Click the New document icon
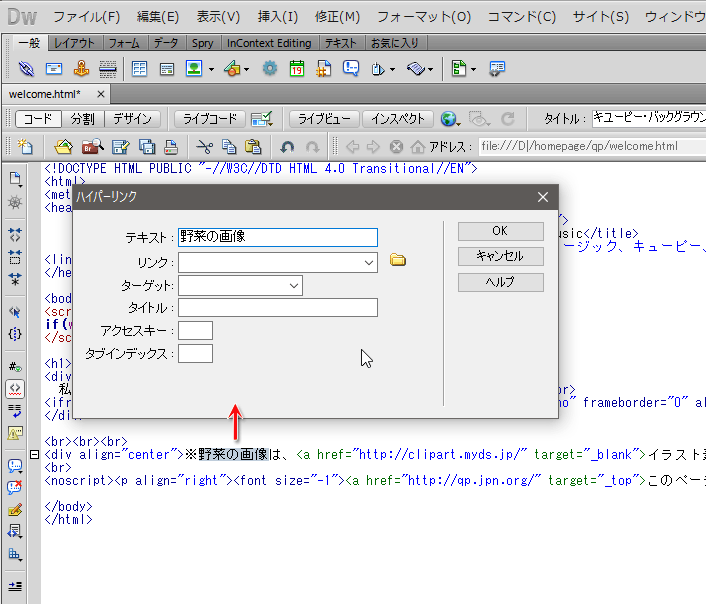Viewport: 706px width, 604px height. pyautogui.click(x=25, y=146)
